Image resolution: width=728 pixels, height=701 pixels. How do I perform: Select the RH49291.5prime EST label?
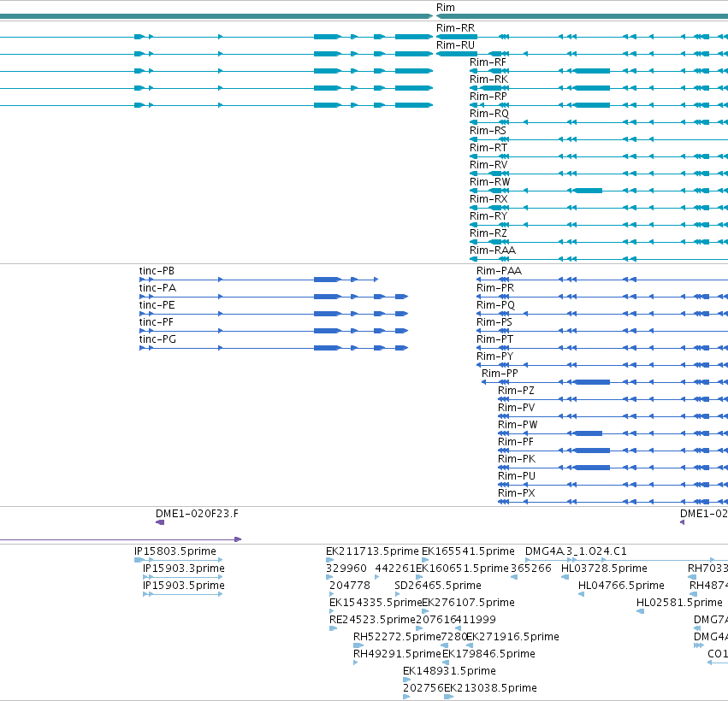[397, 655]
